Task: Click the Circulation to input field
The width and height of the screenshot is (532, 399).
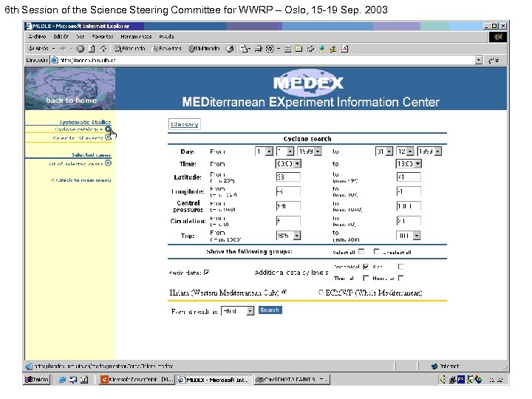Action: pyautogui.click(x=409, y=221)
